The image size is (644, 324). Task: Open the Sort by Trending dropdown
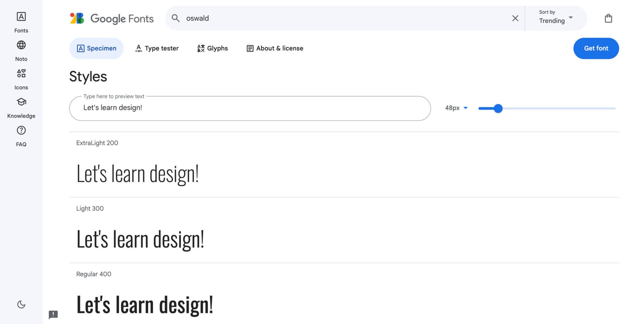556,18
